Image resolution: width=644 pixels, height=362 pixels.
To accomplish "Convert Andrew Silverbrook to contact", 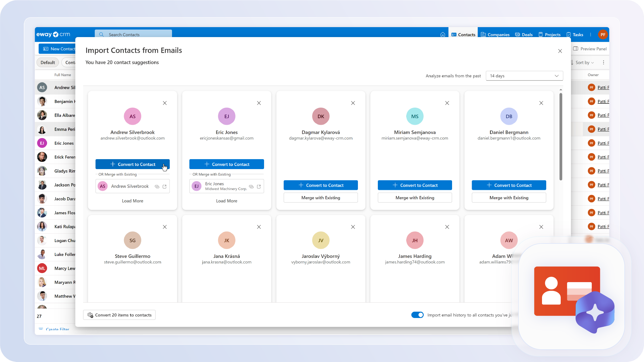I will [x=132, y=164].
